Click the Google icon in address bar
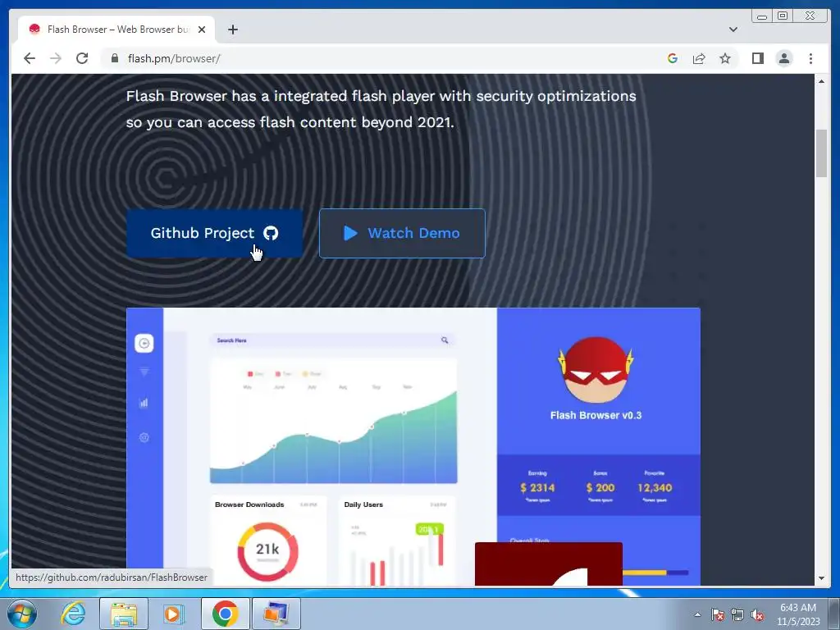The width and height of the screenshot is (840, 630). [x=673, y=58]
